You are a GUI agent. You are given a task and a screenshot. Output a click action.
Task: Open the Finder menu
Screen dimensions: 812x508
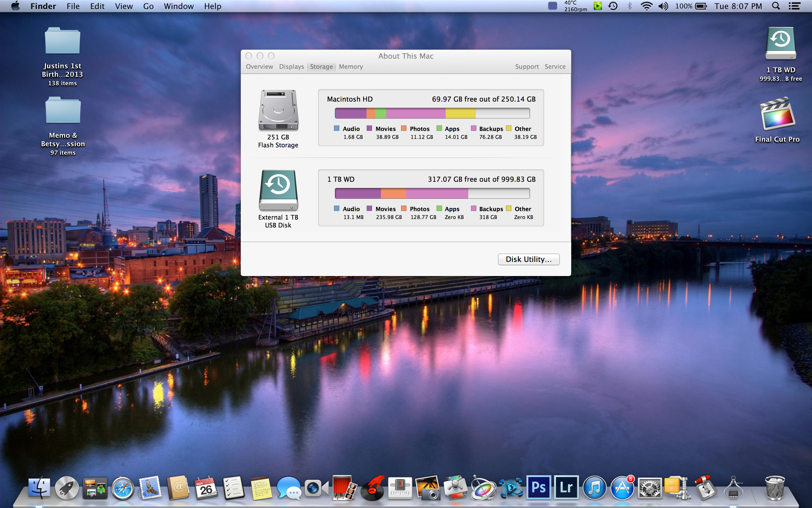(x=43, y=6)
